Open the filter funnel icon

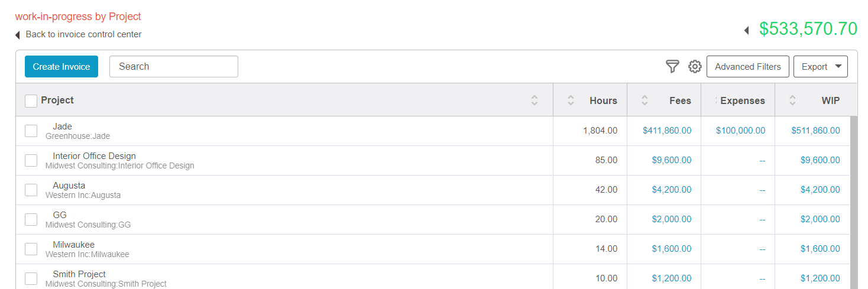[672, 67]
